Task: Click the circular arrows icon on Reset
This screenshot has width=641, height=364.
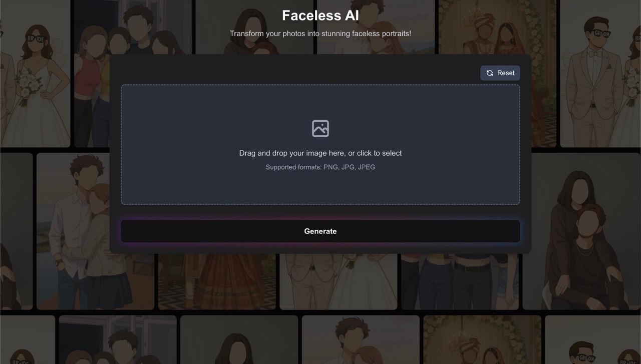Action: point(490,73)
